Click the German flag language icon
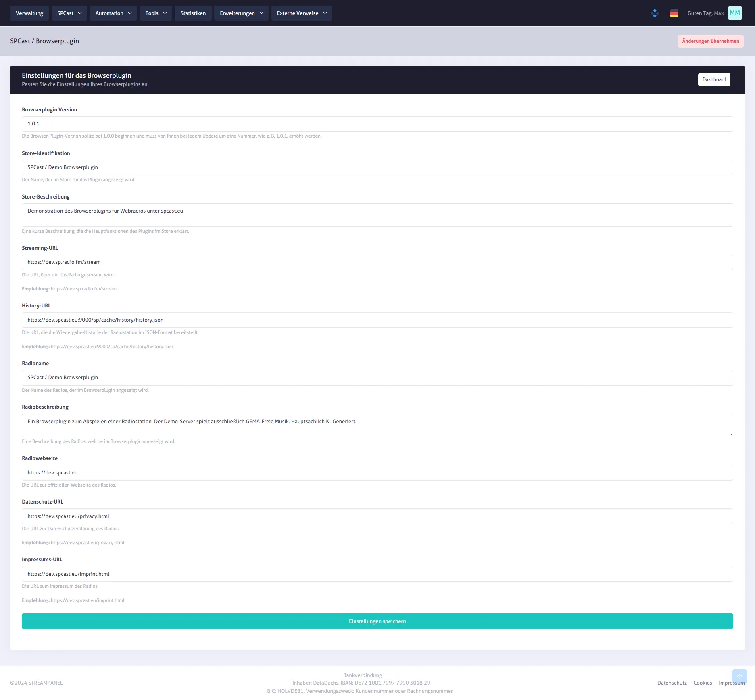This screenshot has width=755, height=700. (674, 13)
